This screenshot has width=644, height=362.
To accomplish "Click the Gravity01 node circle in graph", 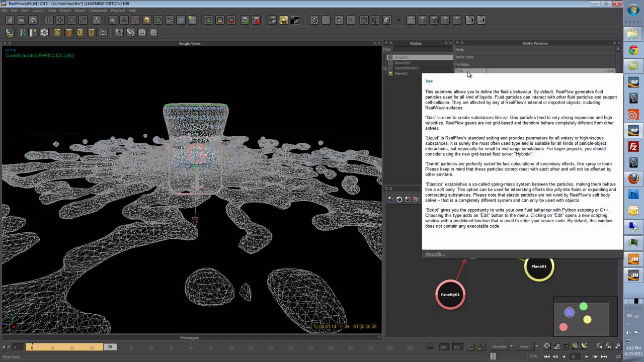I will click(450, 295).
